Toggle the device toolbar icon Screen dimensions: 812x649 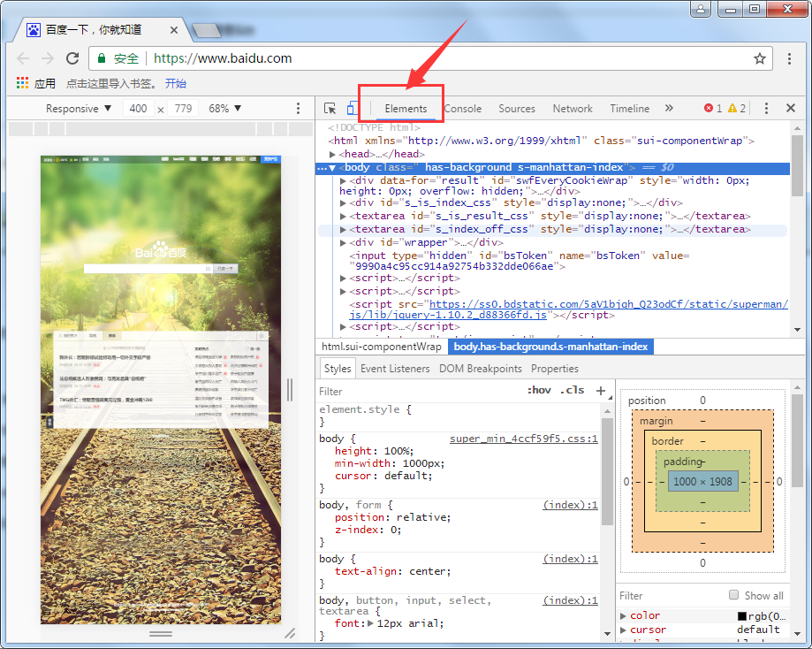tap(352, 109)
